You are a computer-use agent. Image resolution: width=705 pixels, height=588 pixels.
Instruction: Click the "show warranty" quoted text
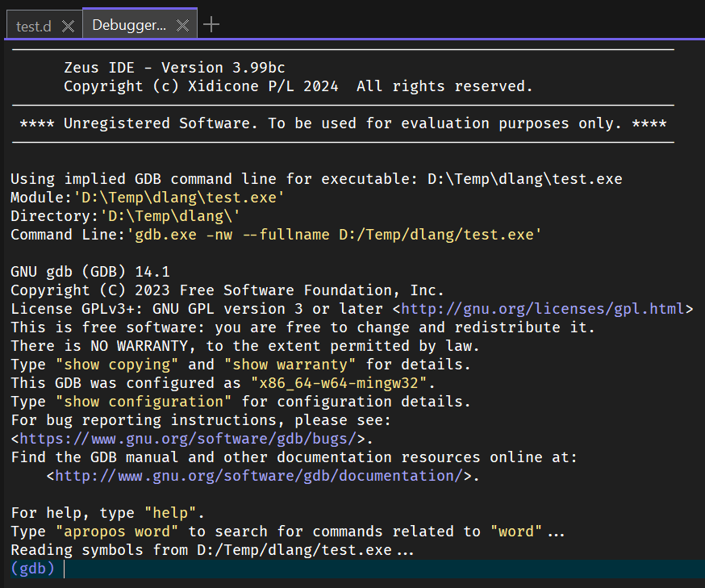[x=290, y=365]
